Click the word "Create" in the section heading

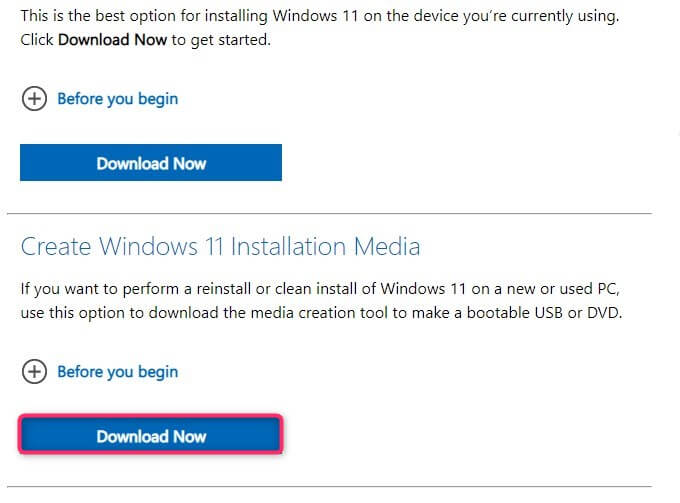tap(55, 246)
